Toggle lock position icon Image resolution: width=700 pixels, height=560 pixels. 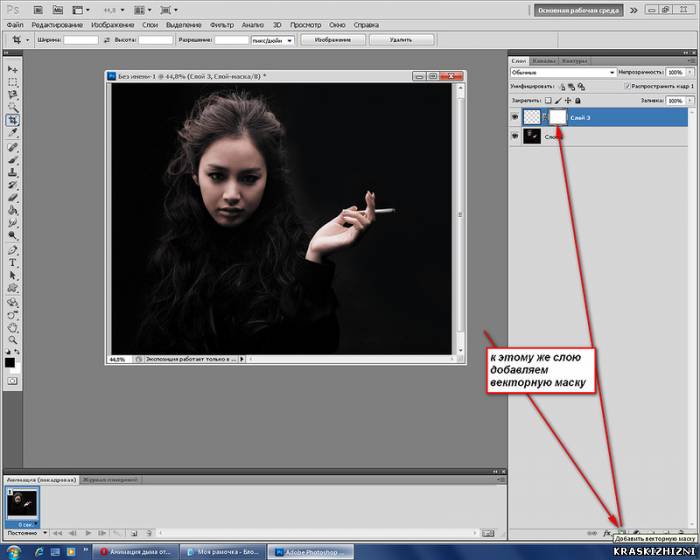(568, 100)
